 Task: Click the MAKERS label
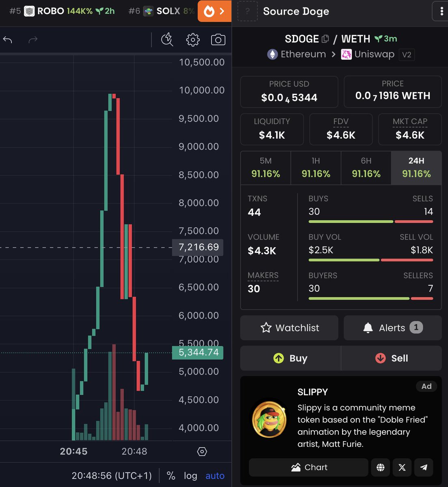[263, 275]
